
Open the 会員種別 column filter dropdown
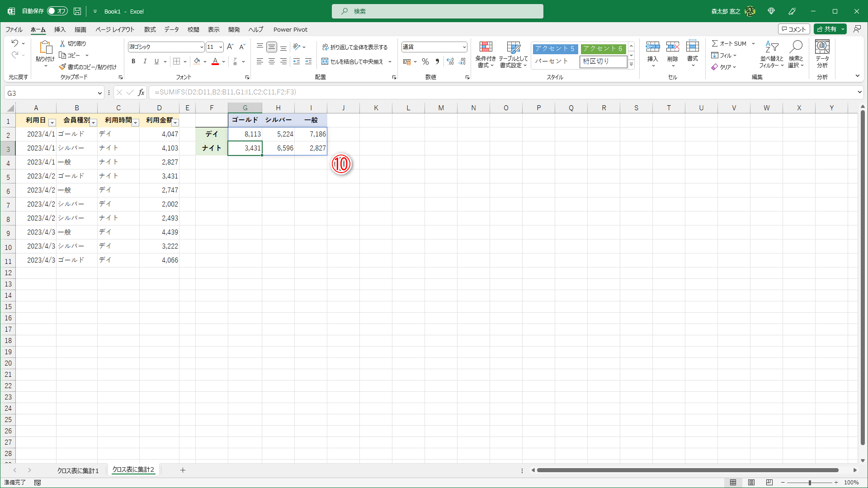pos(94,122)
